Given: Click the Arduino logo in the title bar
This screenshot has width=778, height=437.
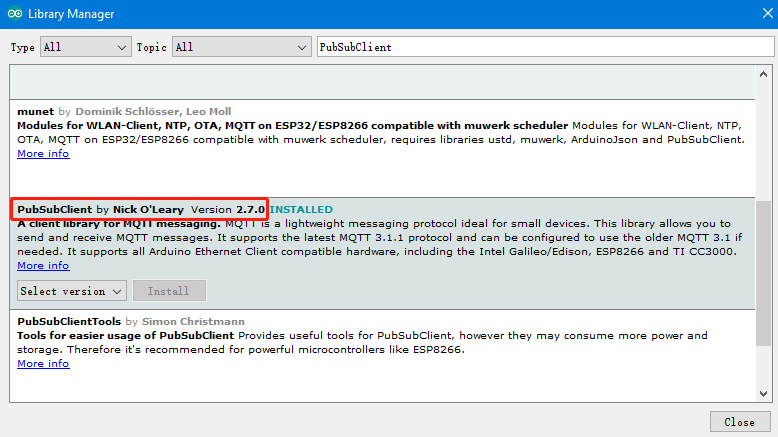Looking at the screenshot, I should coord(15,13).
